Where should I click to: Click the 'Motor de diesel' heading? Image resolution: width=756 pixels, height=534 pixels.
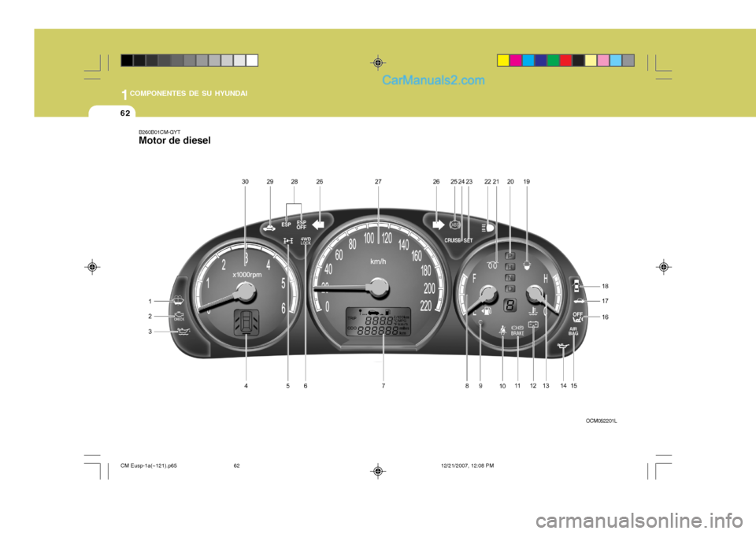click(x=175, y=140)
